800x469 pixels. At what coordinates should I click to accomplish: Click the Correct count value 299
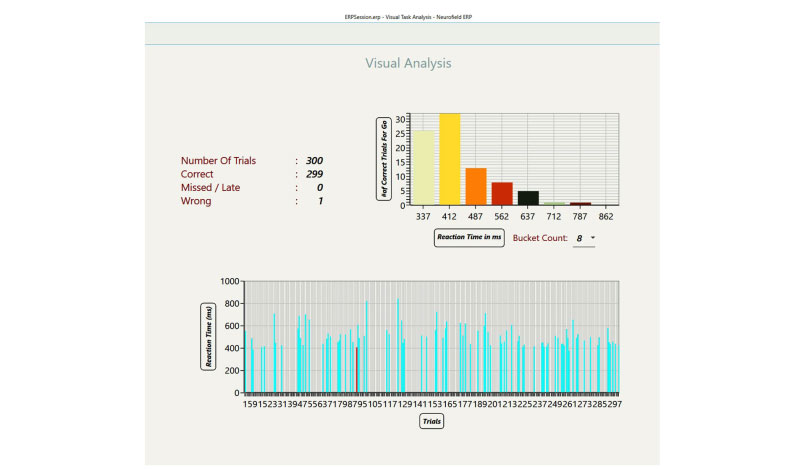coord(314,174)
